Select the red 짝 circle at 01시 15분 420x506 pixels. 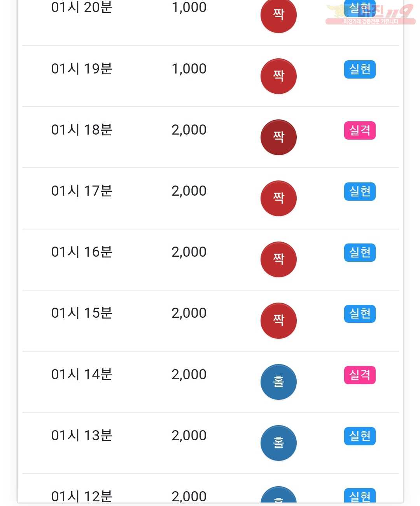tap(278, 320)
